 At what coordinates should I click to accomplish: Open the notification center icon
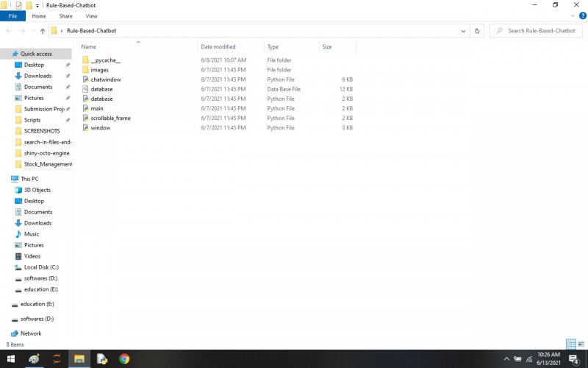pyautogui.click(x=574, y=359)
